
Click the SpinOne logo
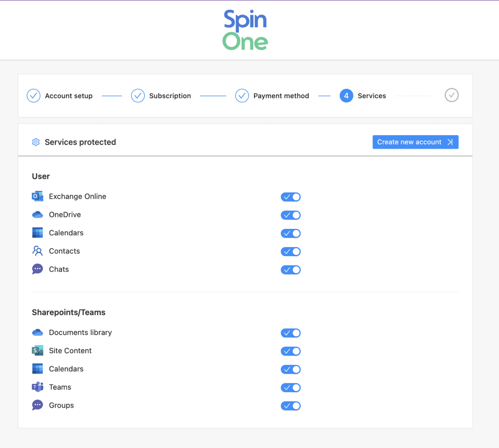tap(245, 30)
